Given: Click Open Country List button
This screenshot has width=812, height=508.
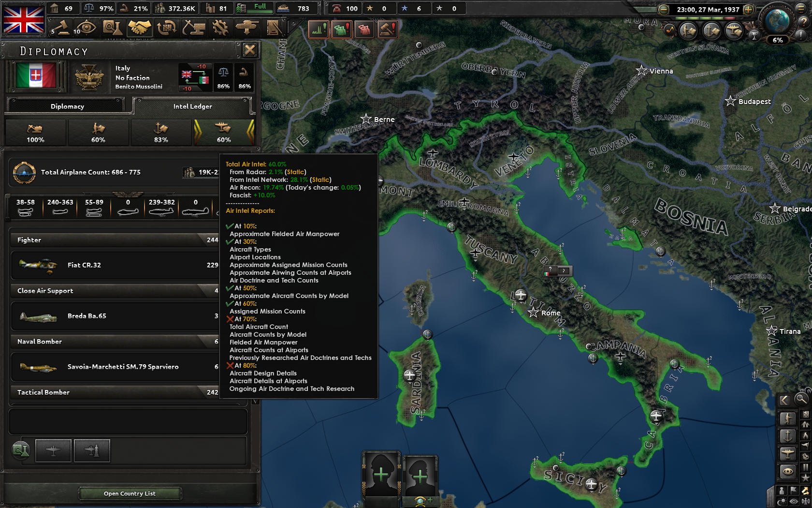Looking at the screenshot, I should 130,493.
